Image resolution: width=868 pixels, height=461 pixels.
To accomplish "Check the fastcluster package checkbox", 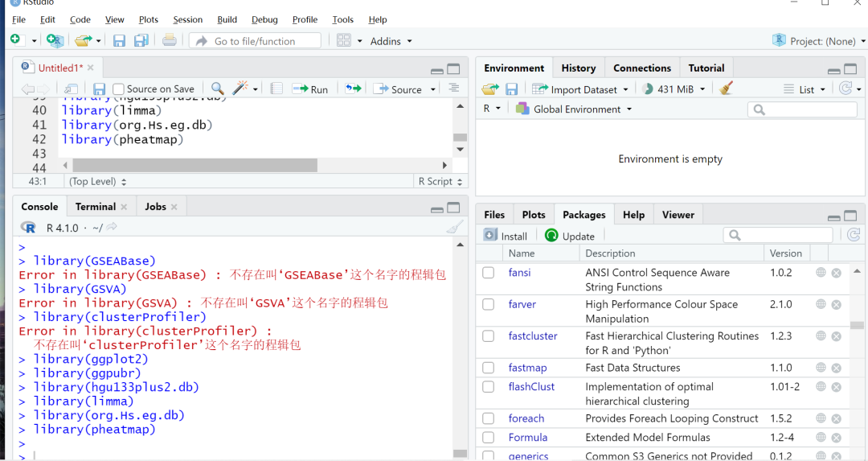I will pyautogui.click(x=489, y=335).
